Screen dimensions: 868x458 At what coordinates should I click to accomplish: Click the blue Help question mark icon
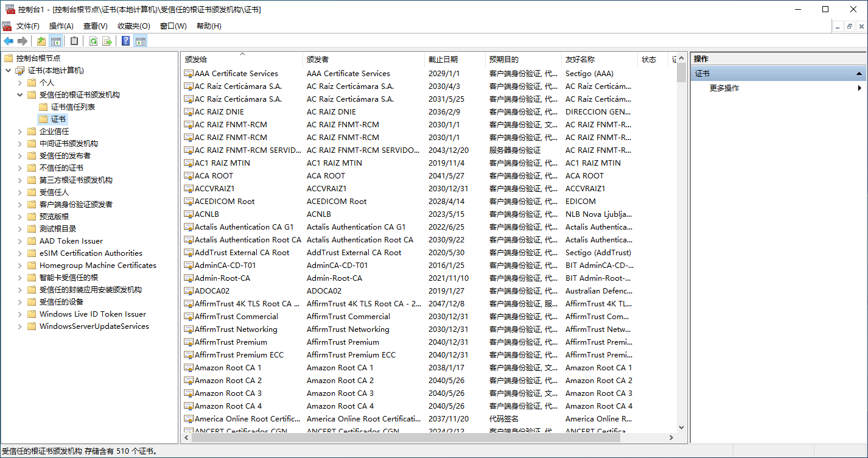coord(126,41)
